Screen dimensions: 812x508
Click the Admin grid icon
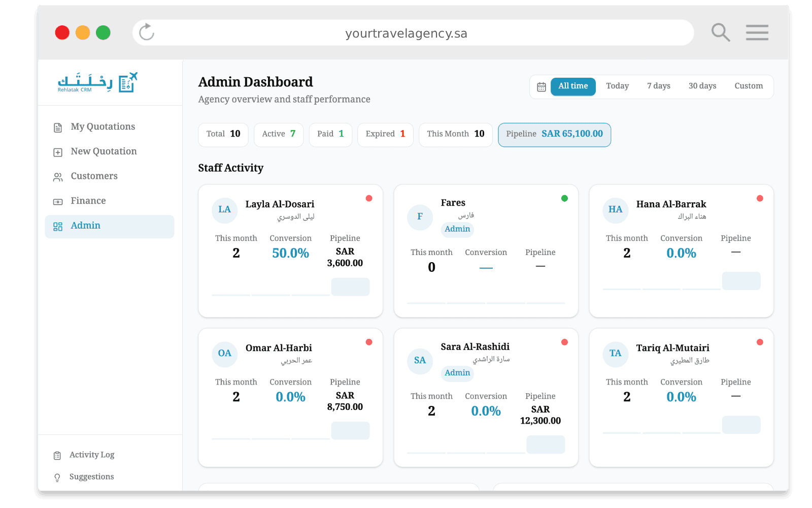(57, 227)
